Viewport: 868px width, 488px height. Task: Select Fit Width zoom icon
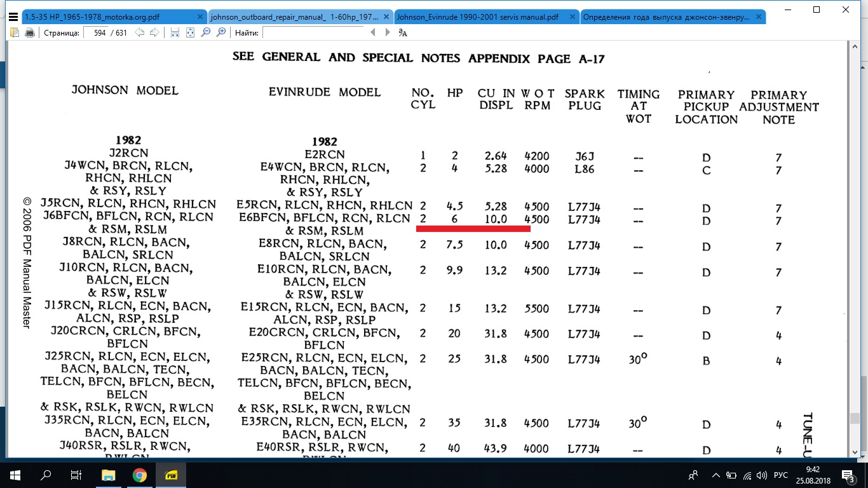(175, 32)
